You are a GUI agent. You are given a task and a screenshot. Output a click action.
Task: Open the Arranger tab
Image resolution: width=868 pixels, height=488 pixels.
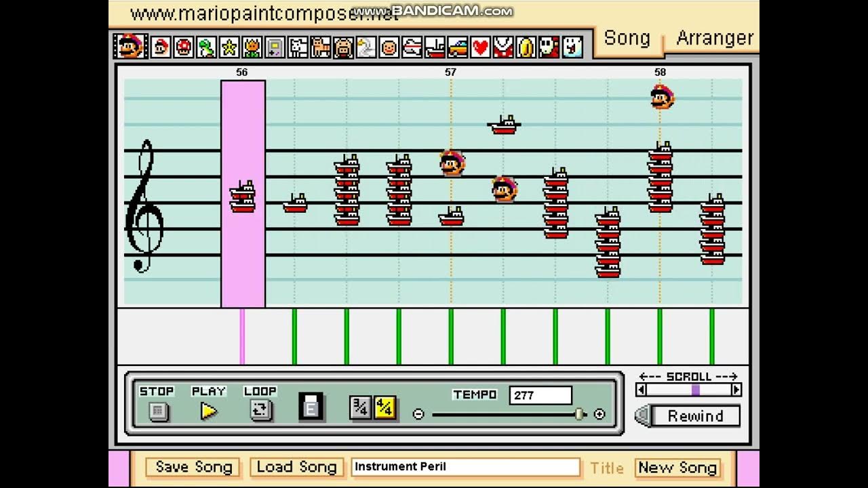(x=714, y=39)
